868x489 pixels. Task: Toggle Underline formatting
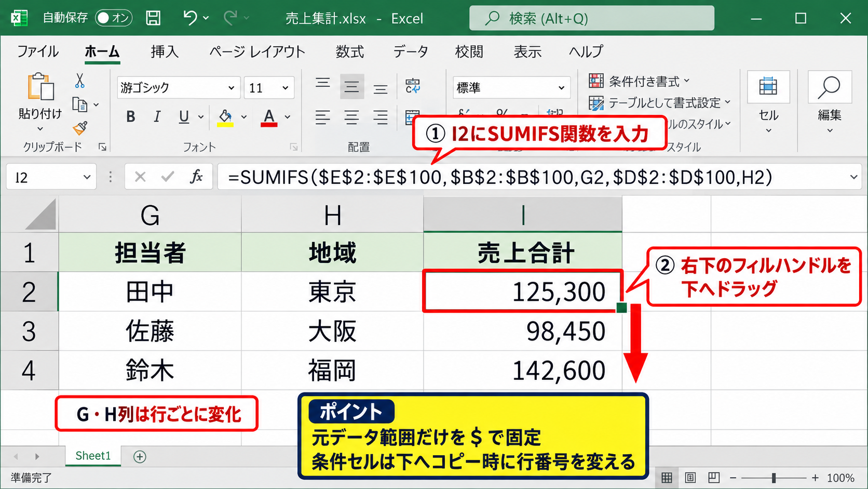[184, 117]
